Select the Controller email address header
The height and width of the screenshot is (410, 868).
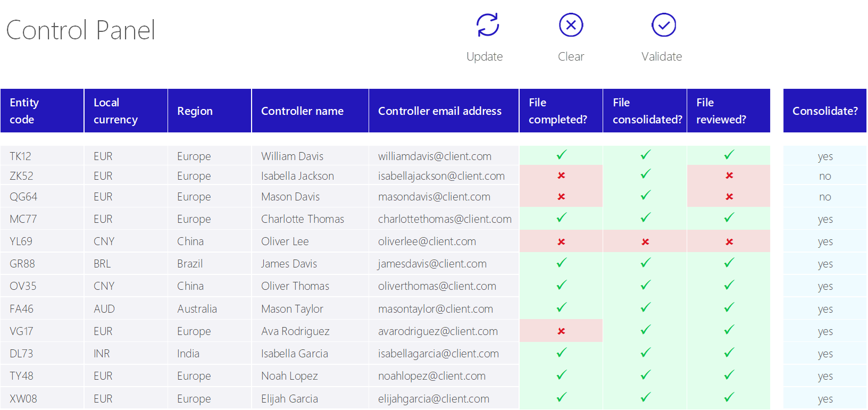click(x=444, y=111)
